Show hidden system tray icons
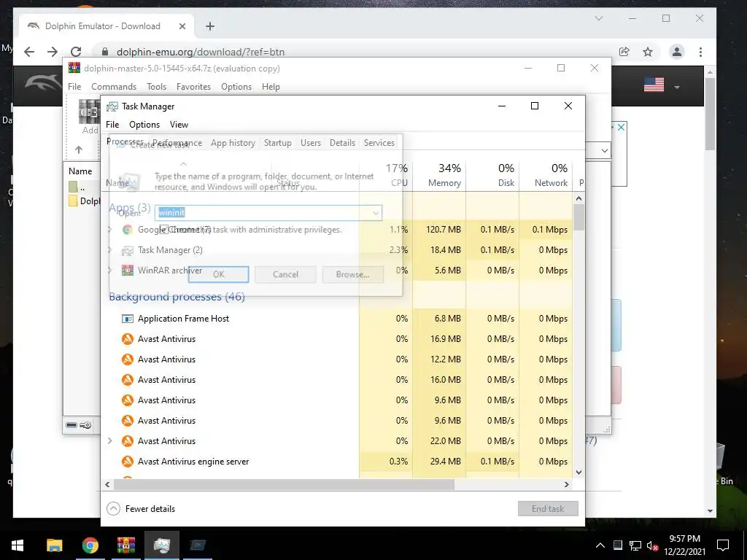Screen dimensions: 747x560 600,545
